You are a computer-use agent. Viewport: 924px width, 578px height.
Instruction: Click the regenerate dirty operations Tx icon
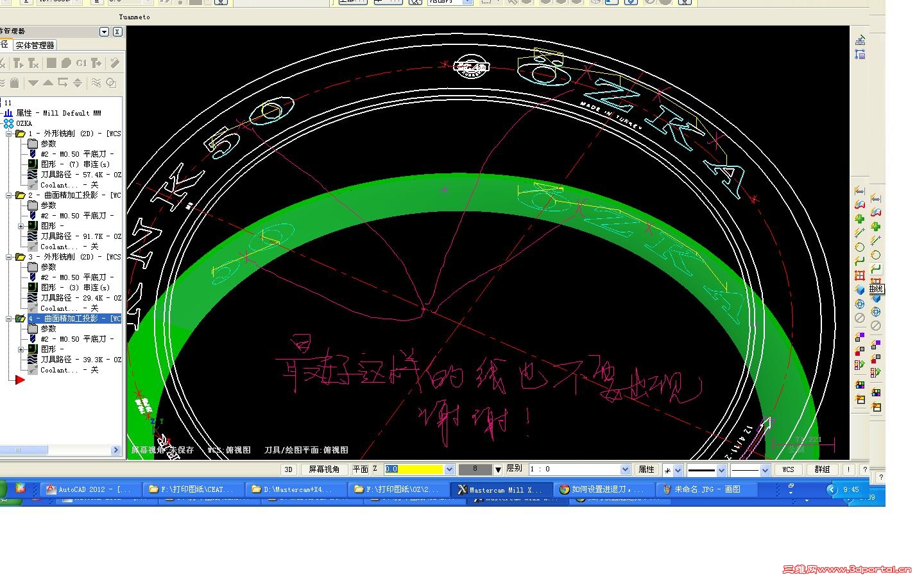coord(33,63)
